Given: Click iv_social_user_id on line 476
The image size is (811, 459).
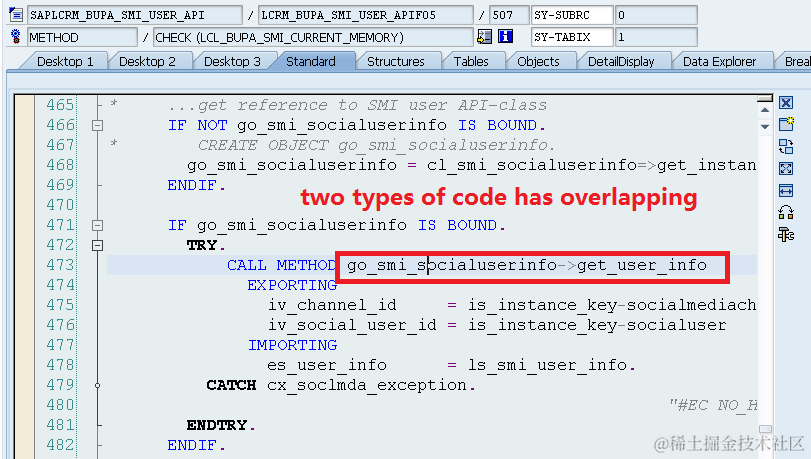Looking at the screenshot, I should (x=352, y=325).
